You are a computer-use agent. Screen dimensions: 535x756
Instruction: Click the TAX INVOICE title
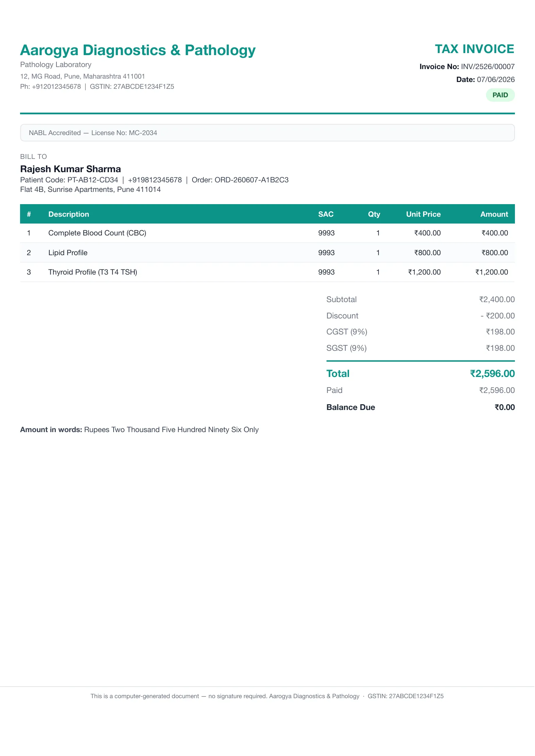point(474,49)
